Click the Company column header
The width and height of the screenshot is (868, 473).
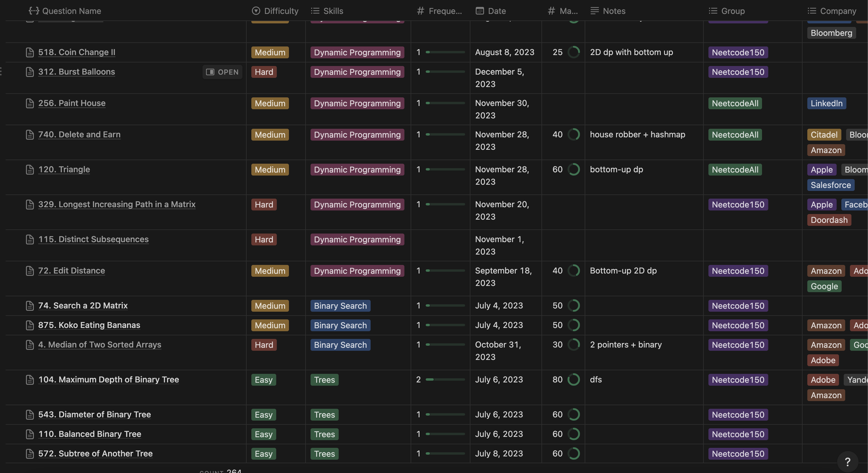(838, 11)
